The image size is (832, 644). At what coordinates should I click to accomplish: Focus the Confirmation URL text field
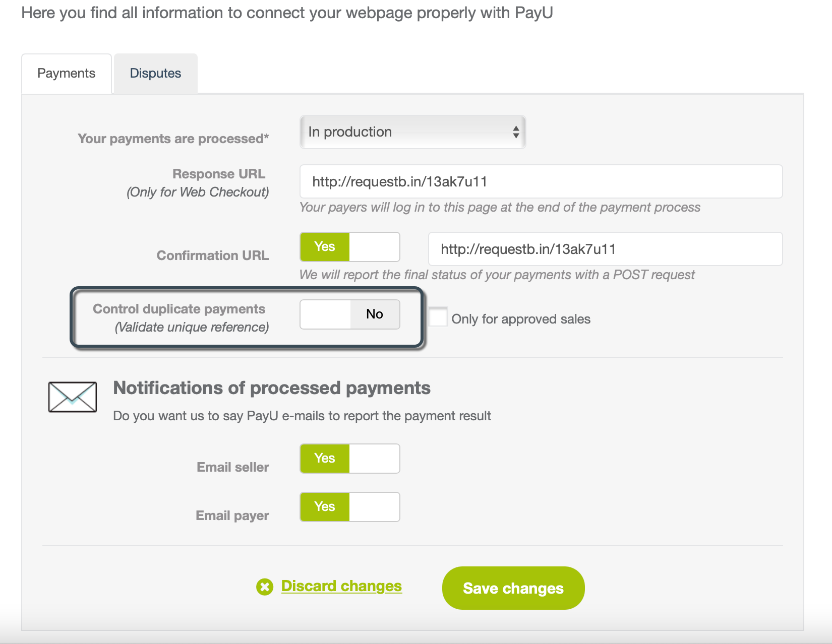point(605,249)
